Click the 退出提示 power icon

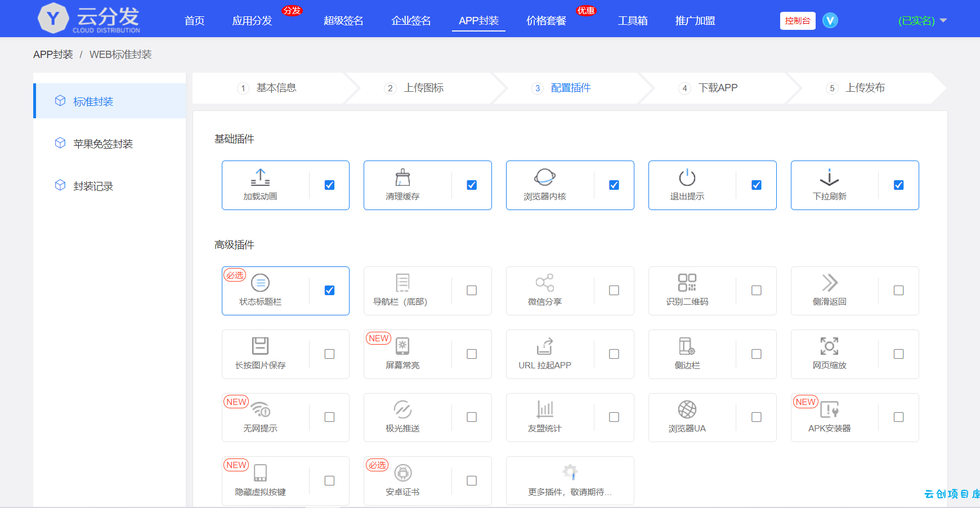tap(687, 177)
